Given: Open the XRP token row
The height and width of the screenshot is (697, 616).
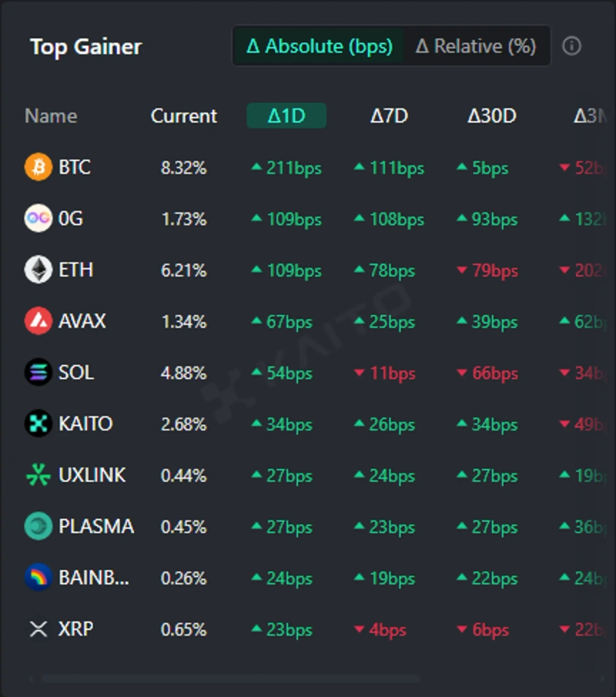Looking at the screenshot, I should click(x=75, y=629).
